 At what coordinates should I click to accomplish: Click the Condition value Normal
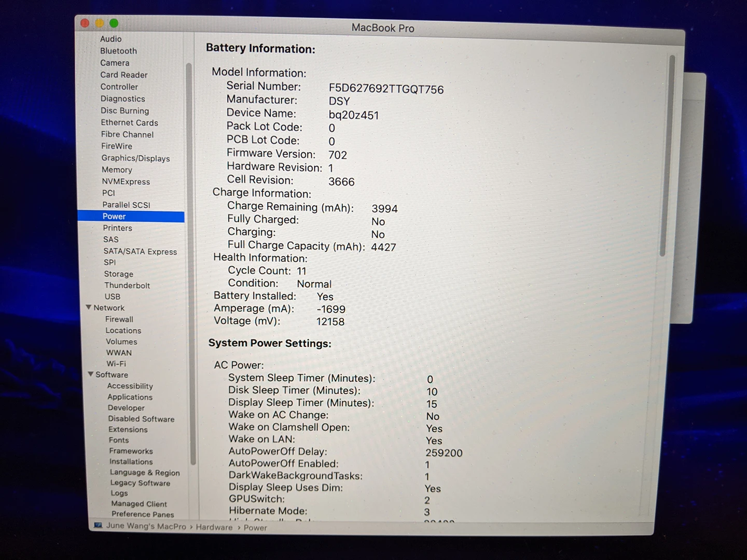pos(314,284)
